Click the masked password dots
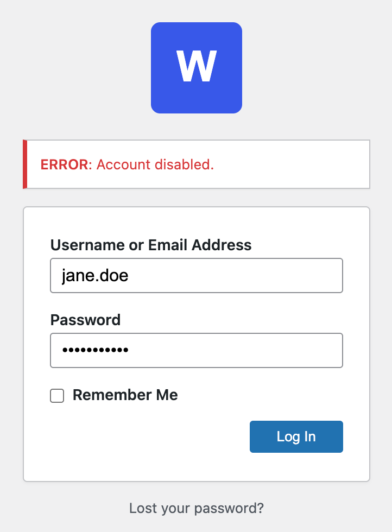Screen dimensions: 392x532 pos(95,351)
